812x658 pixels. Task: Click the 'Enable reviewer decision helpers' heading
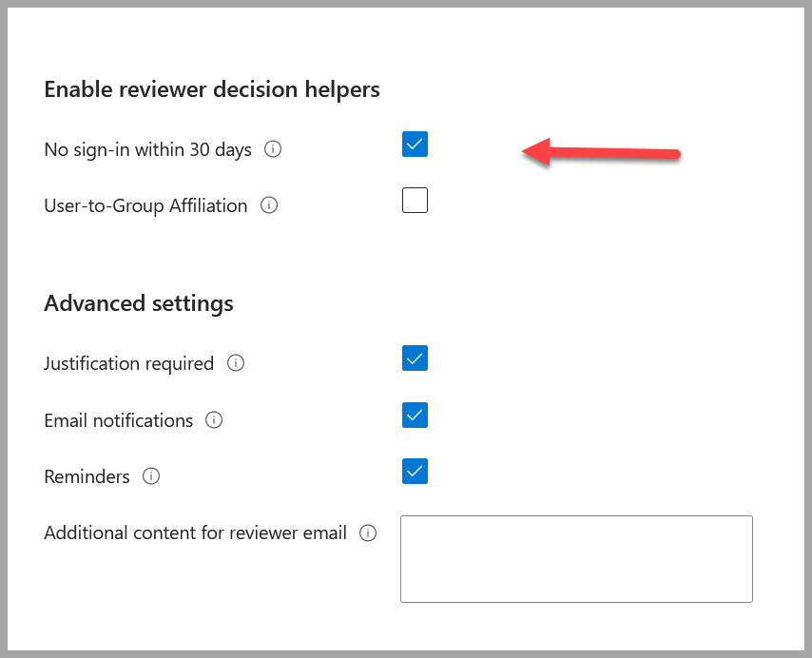pyautogui.click(x=212, y=89)
